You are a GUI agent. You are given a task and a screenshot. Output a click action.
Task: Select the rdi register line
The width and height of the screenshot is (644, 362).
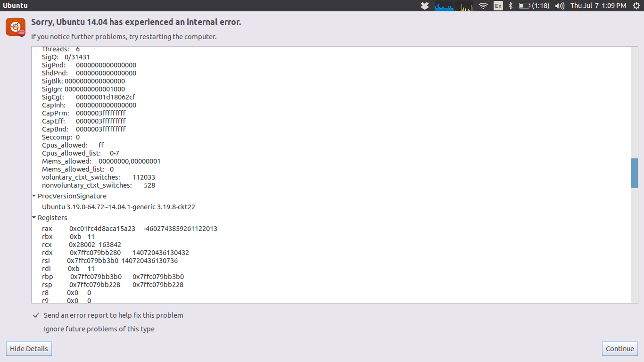[x=68, y=269]
